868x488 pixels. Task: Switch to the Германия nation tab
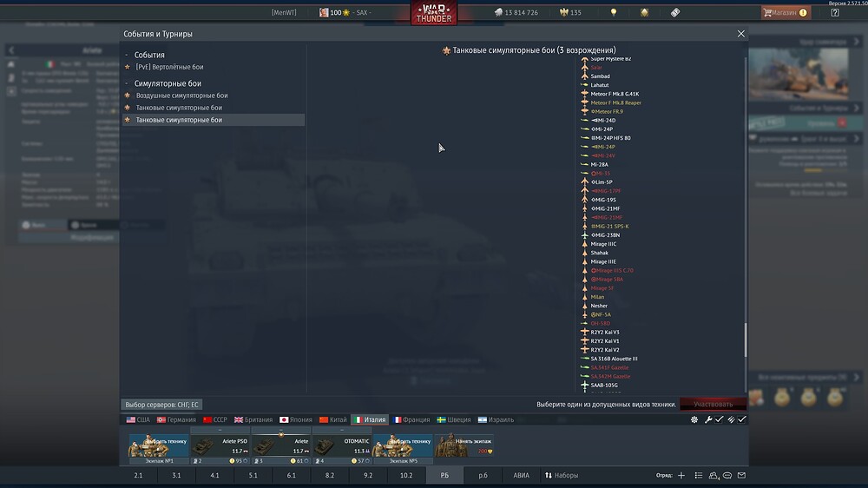(x=176, y=420)
